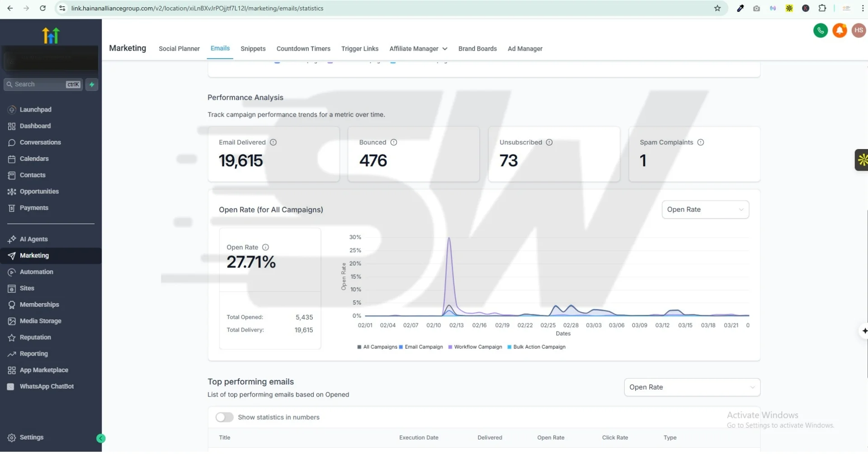Expand the Affiliate Manager menu

pyautogui.click(x=418, y=49)
